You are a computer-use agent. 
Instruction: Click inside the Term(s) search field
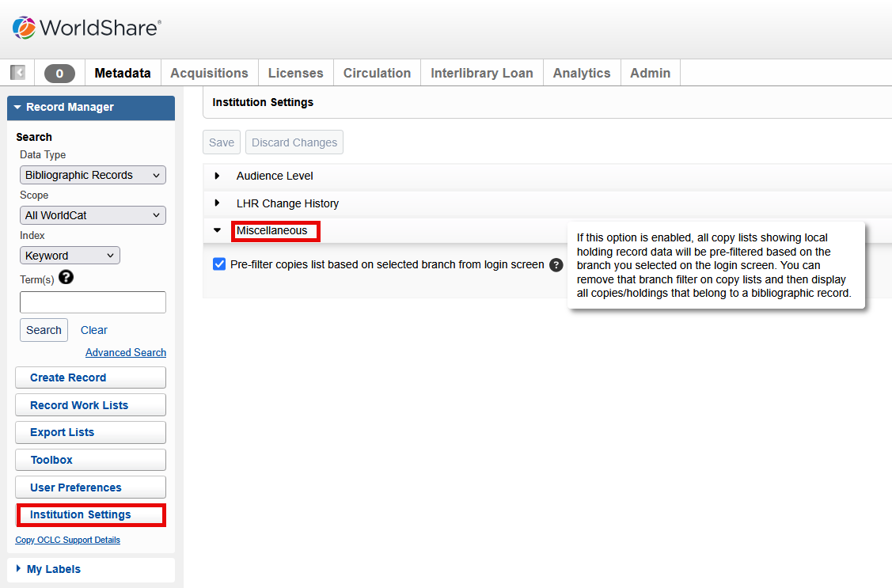coord(93,302)
